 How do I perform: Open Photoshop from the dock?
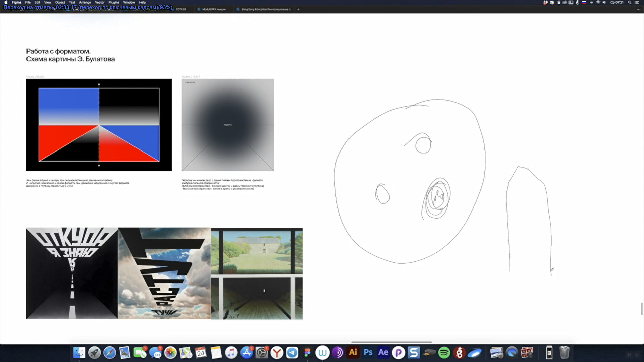tap(368, 353)
